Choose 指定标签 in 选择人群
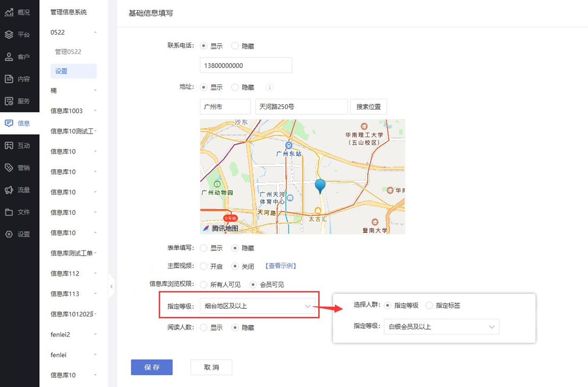The width and height of the screenshot is (588, 387). pyautogui.click(x=429, y=305)
